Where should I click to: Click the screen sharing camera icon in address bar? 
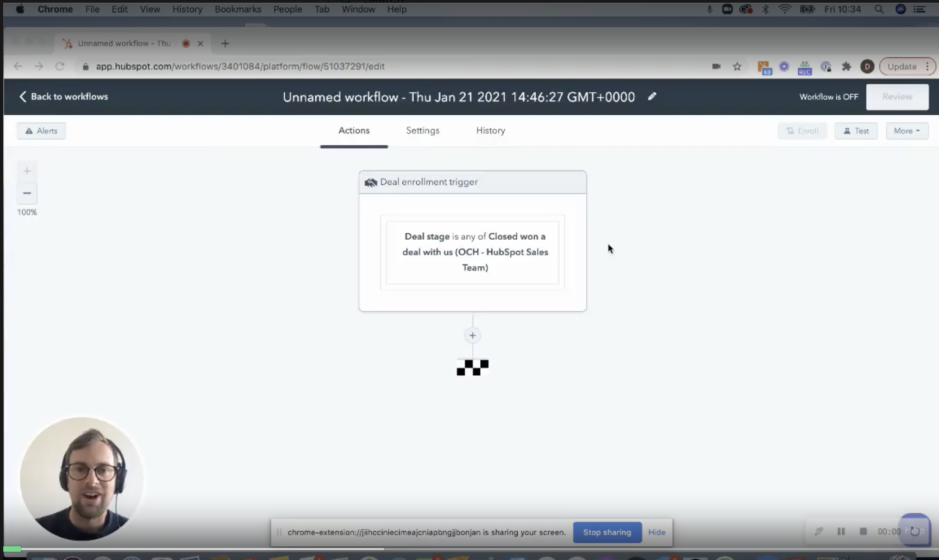[x=716, y=66]
